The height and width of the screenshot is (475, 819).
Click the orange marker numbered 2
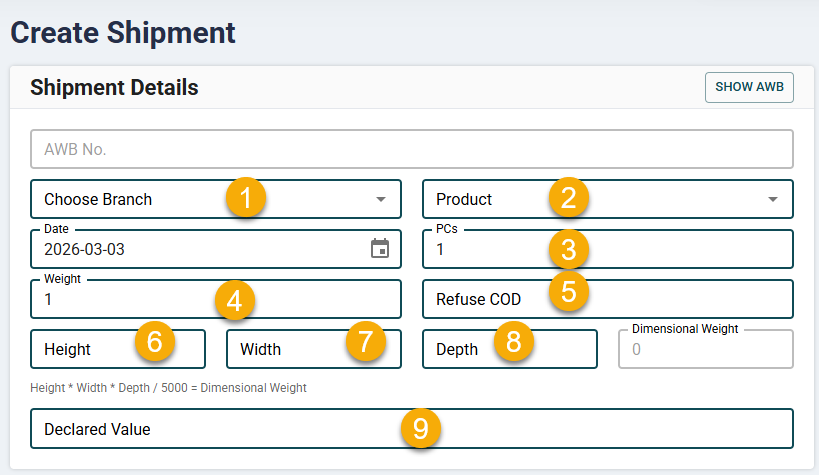tap(569, 197)
